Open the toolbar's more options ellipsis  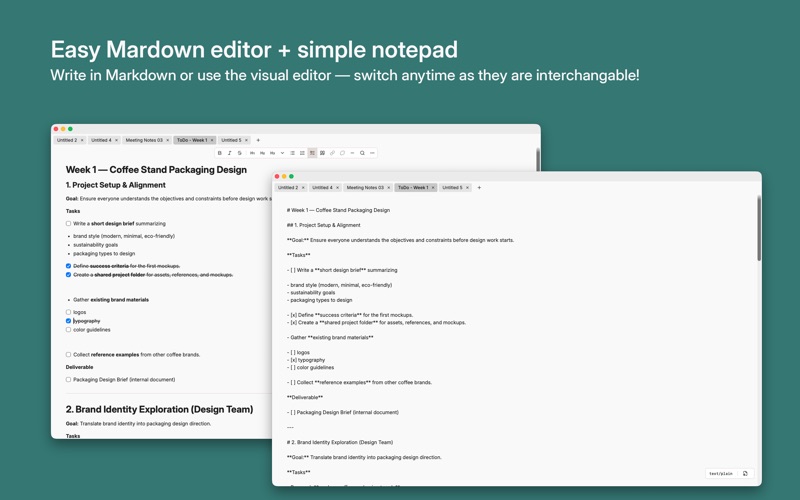point(372,153)
